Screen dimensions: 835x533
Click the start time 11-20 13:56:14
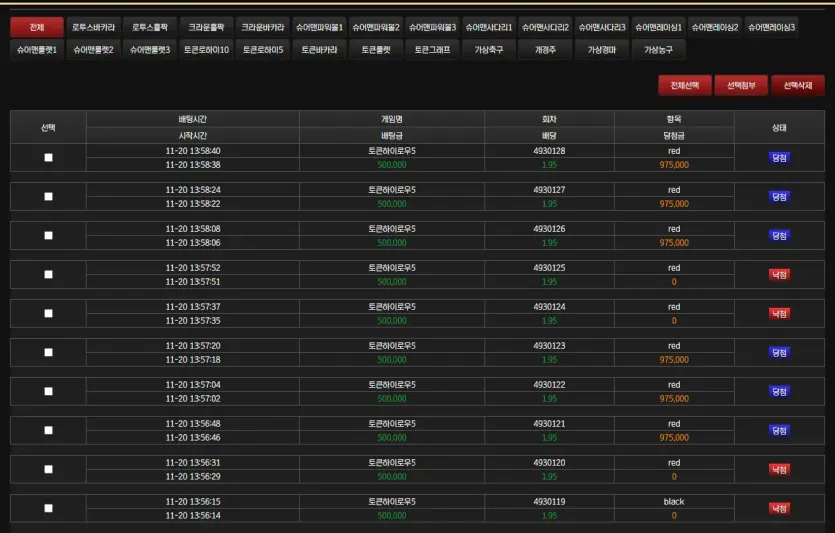coord(193,515)
